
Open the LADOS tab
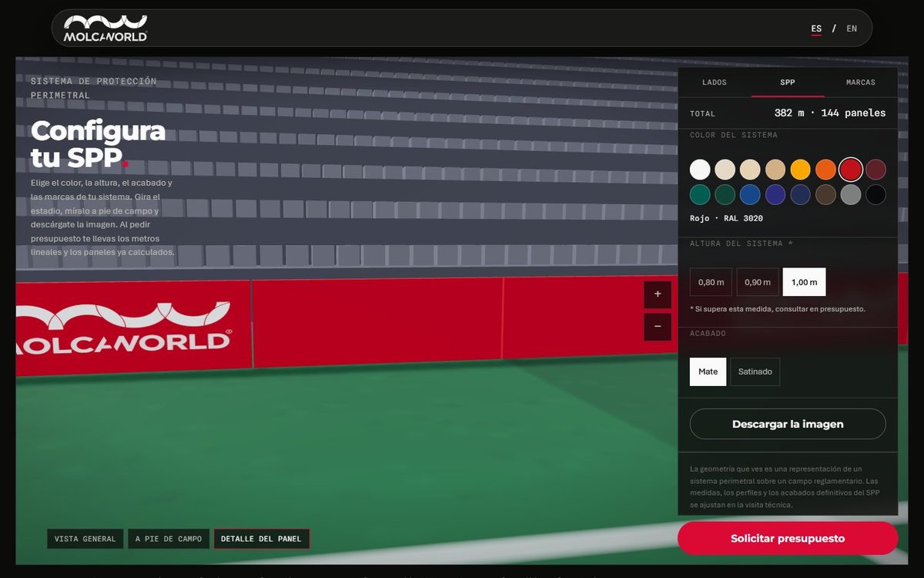[715, 82]
